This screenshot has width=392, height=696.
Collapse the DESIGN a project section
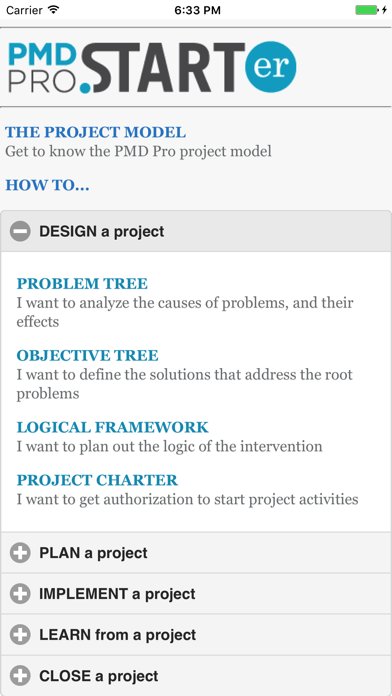tap(196, 231)
